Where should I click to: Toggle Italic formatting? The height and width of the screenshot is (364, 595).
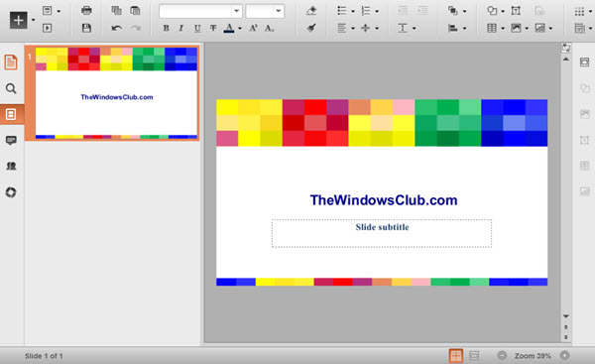(x=181, y=28)
